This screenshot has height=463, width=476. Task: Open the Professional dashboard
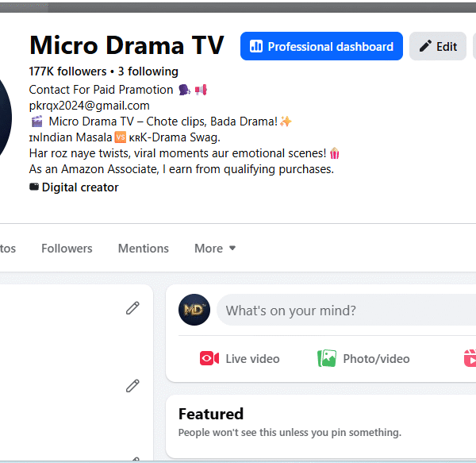point(321,46)
